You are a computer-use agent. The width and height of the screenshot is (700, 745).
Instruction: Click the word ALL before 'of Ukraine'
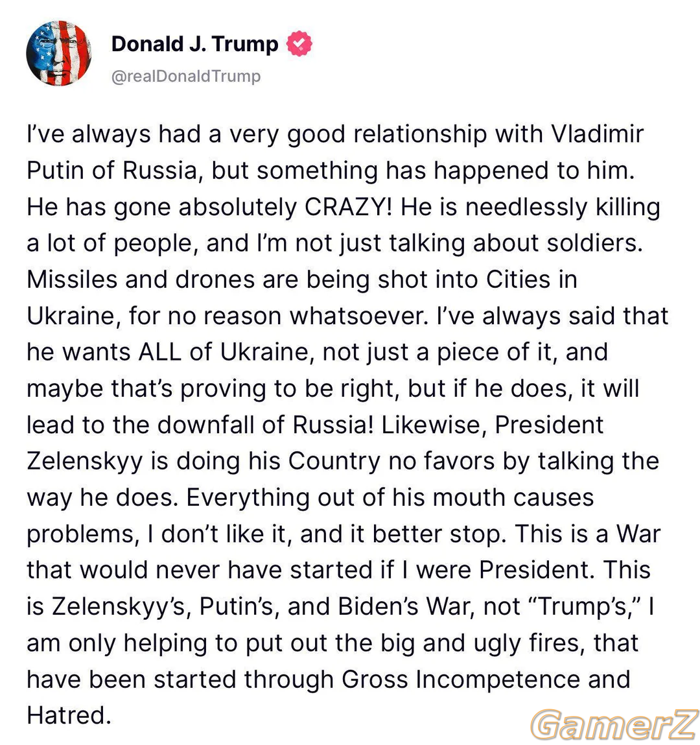point(160,352)
